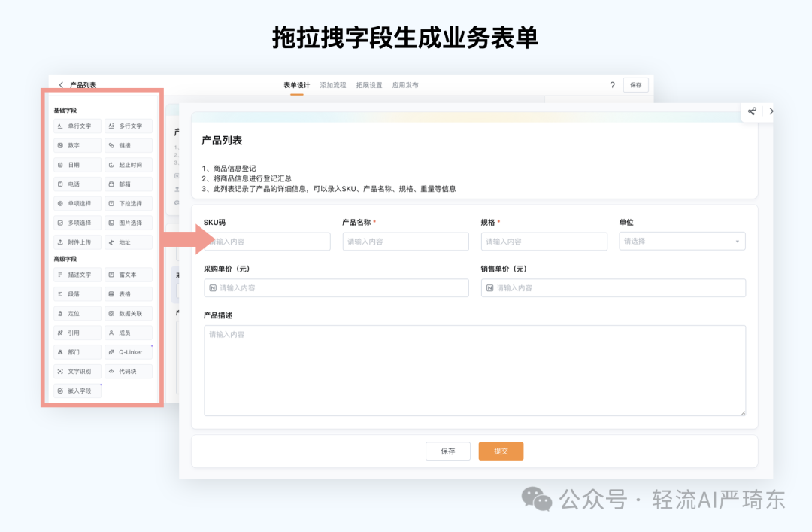Add a 电话 phone field

[x=77, y=184]
